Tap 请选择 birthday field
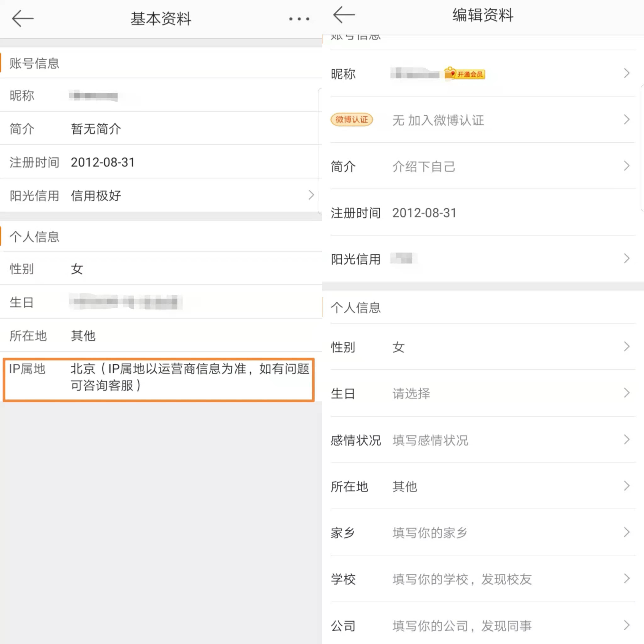This screenshot has height=644, width=644. coord(411,394)
